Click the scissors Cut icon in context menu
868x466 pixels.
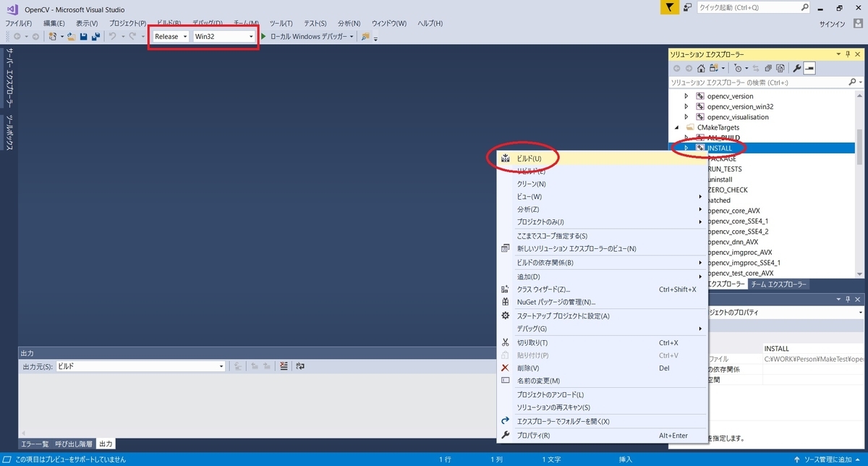[505, 342]
